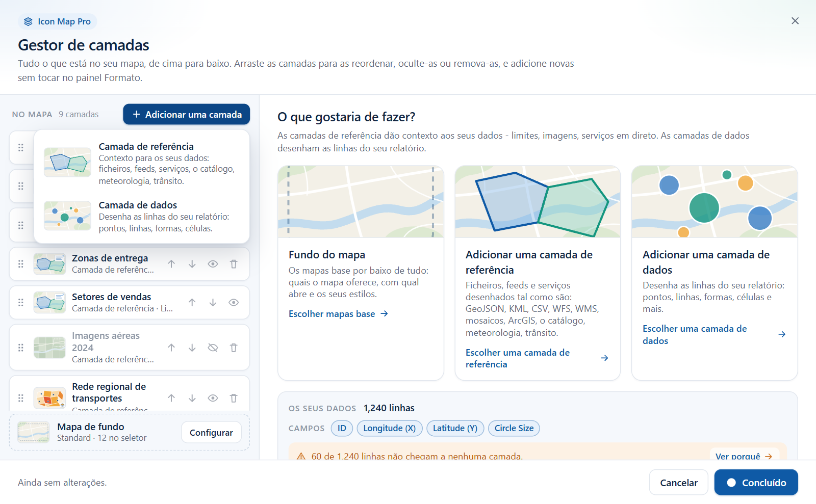
Task: Grab drag handle of Imagens aéreas 2024
Action: click(21, 348)
